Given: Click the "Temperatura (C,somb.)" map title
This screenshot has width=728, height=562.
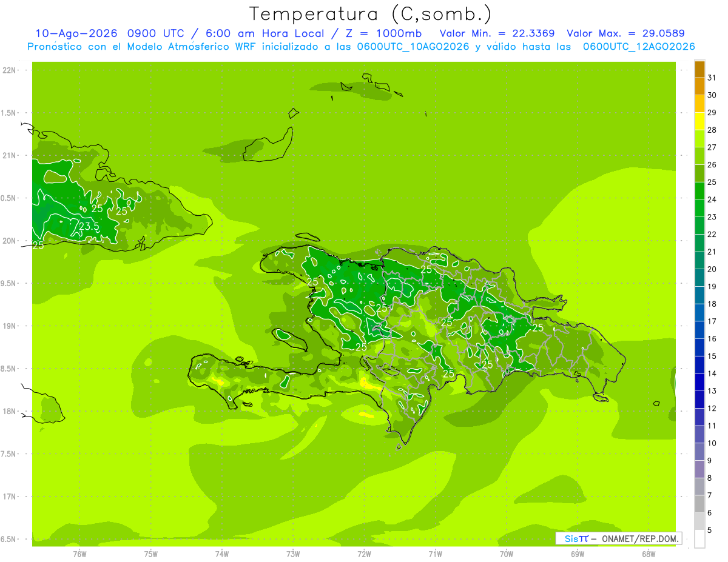Looking at the screenshot, I should point(370,14).
